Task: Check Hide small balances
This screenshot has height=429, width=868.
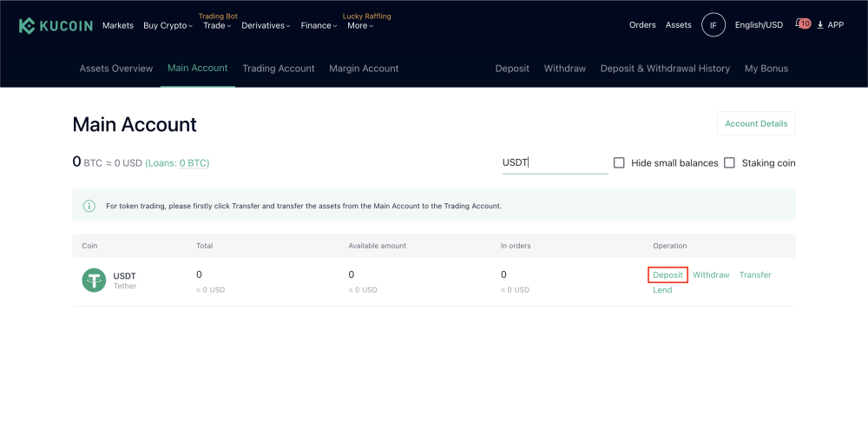Action: [619, 162]
